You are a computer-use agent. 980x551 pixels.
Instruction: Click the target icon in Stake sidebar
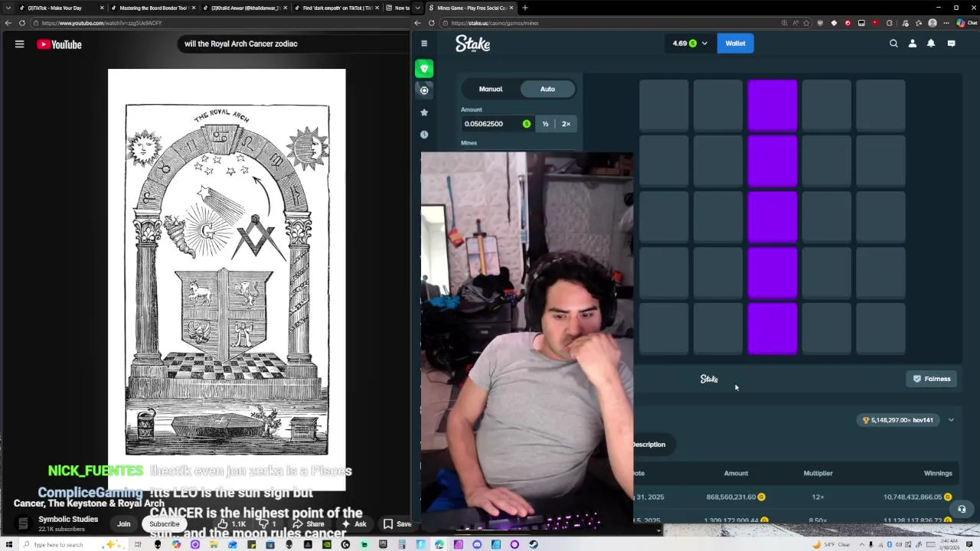(424, 90)
